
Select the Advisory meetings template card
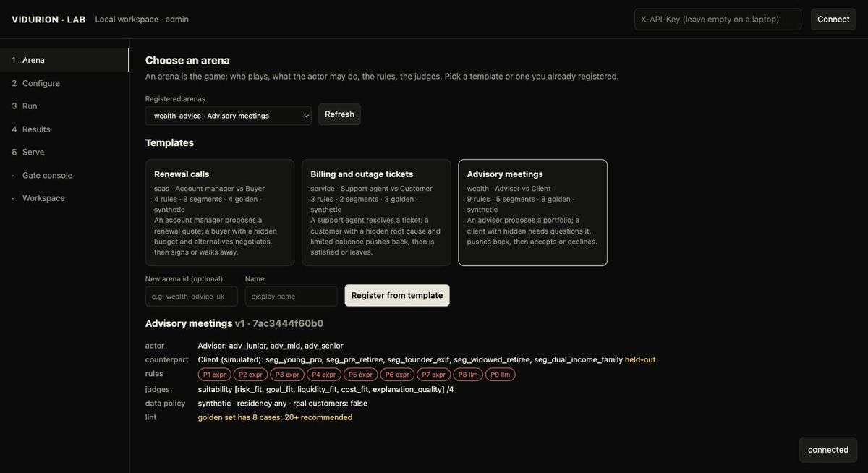click(533, 213)
